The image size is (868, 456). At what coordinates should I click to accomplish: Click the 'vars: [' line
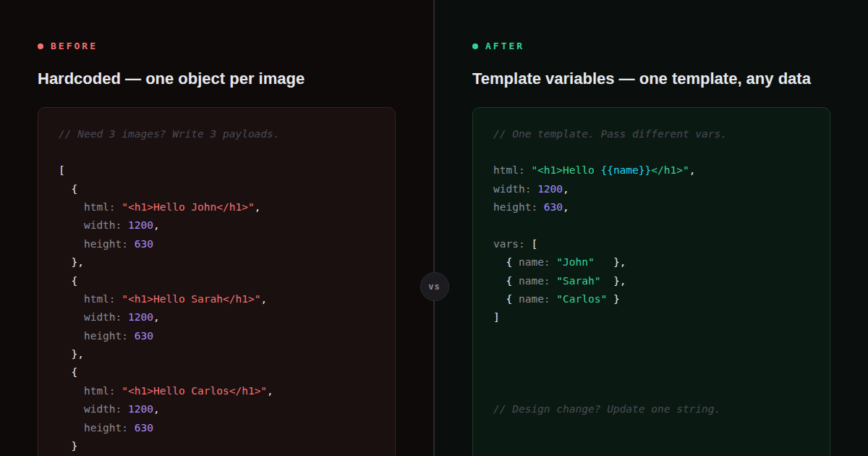click(515, 244)
